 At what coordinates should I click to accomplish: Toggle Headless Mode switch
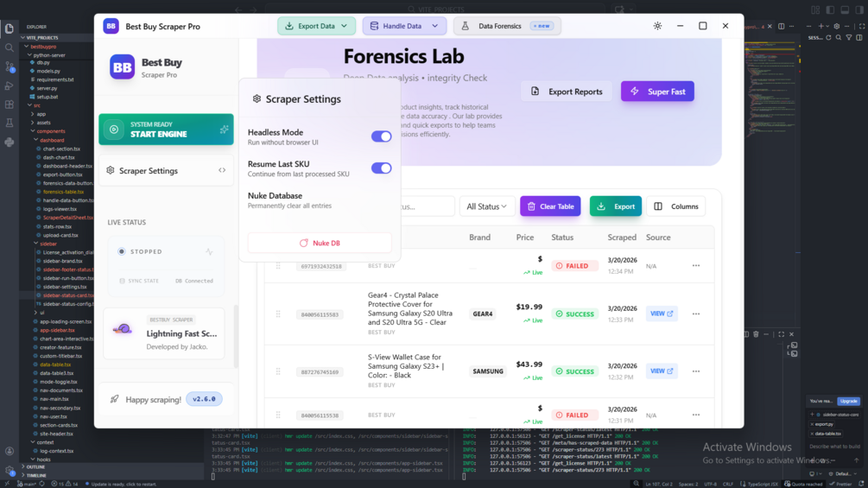pyautogui.click(x=381, y=136)
